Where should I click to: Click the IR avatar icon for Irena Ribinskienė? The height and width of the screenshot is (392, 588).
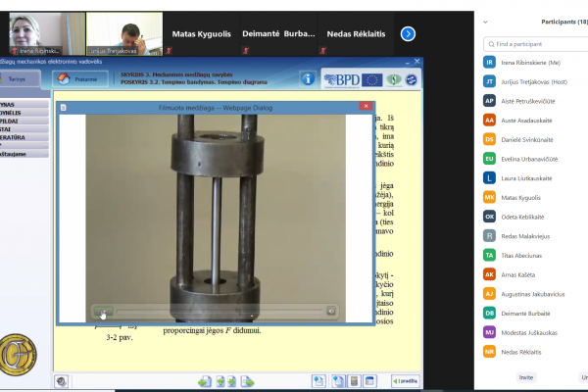489,63
